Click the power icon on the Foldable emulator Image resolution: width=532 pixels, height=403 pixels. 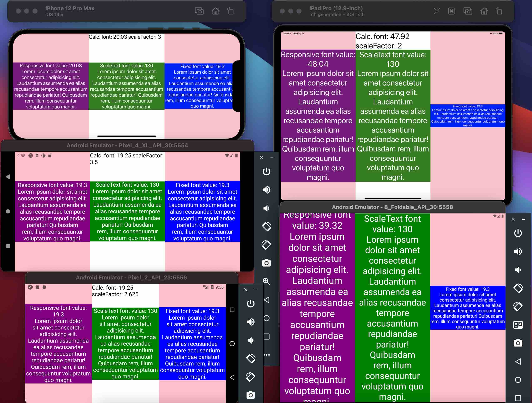coord(518,233)
